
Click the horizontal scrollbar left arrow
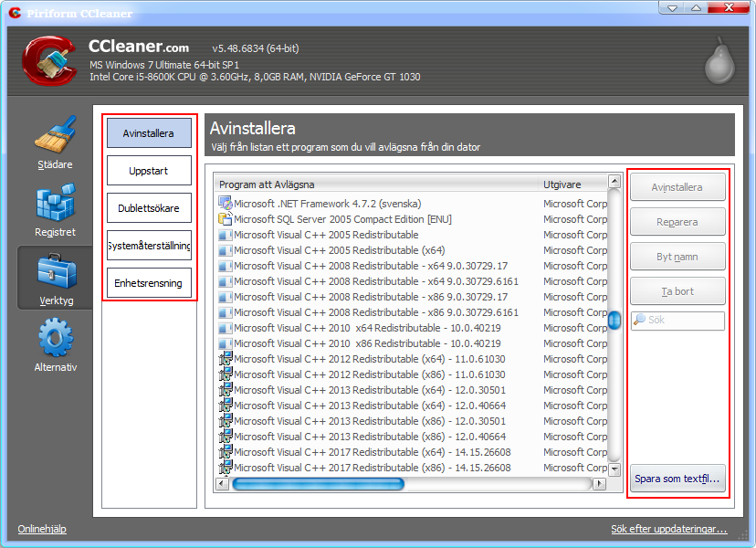coord(222,483)
